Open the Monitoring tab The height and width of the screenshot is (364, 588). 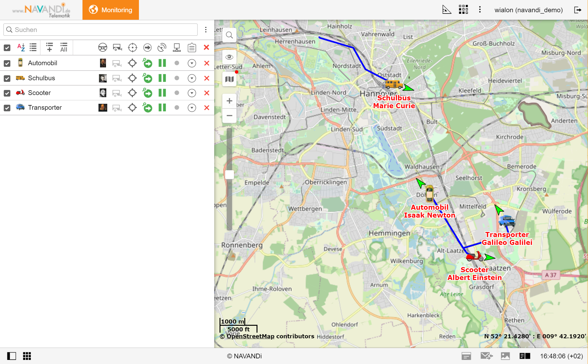point(111,10)
